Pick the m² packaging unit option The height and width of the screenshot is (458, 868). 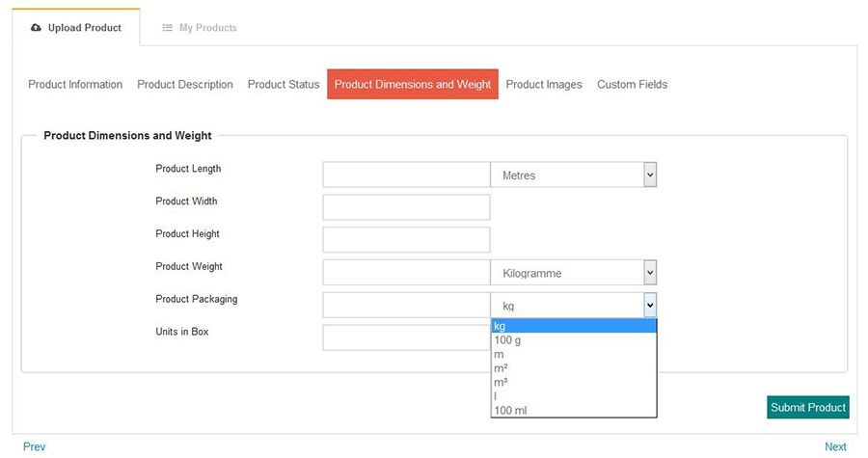pos(502,368)
